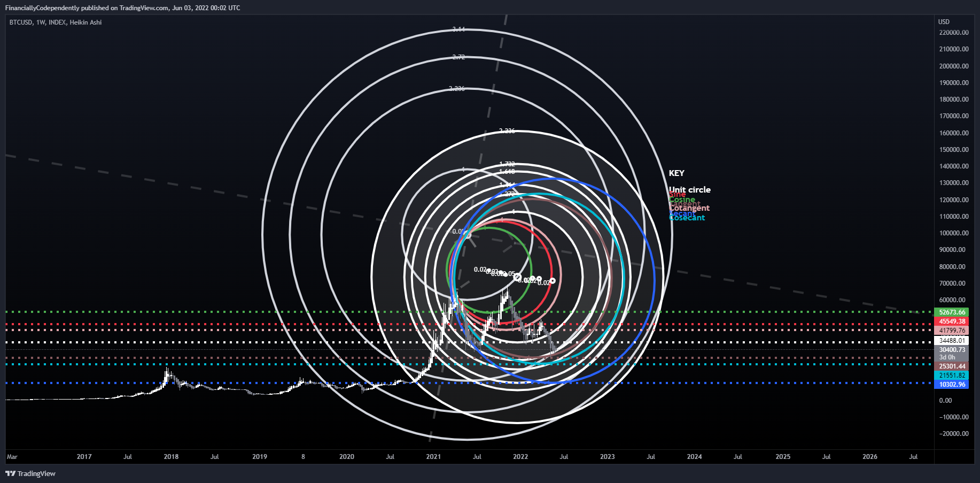The height and width of the screenshot is (483, 980).
Task: Click the 180000.00 price axis label
Action: pyautogui.click(x=954, y=99)
